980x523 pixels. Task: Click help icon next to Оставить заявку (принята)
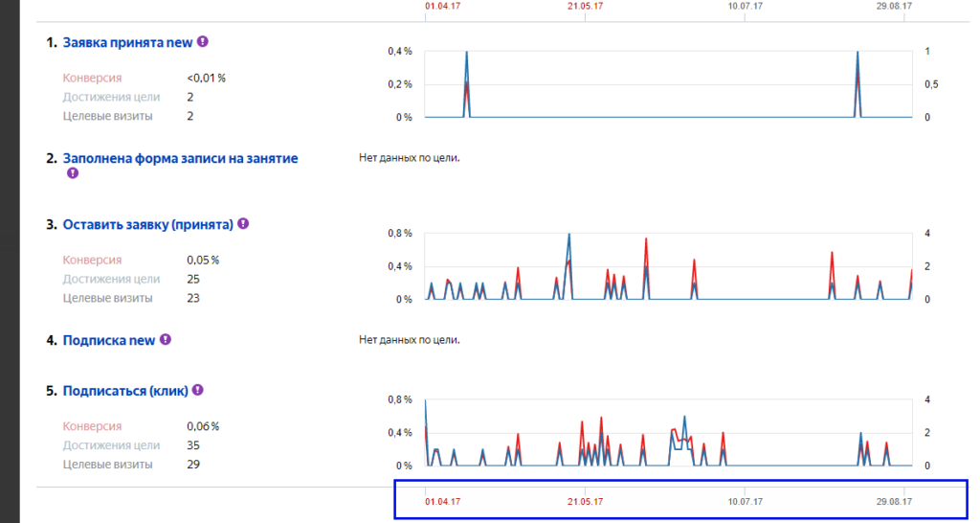(x=243, y=223)
